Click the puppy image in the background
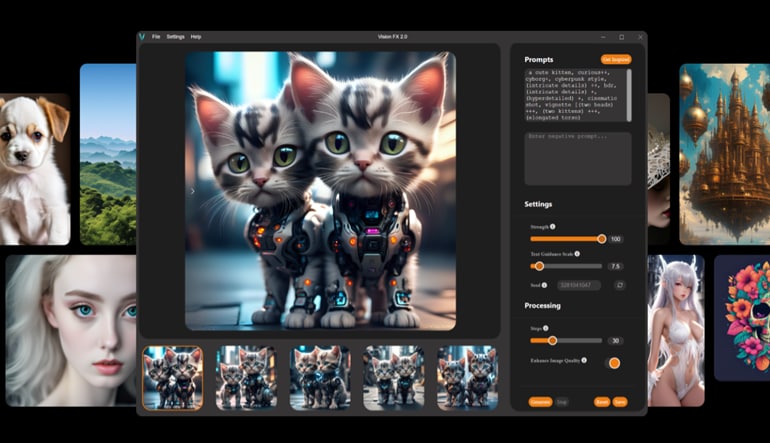Screen dimensions: 770x443 pos(35,169)
